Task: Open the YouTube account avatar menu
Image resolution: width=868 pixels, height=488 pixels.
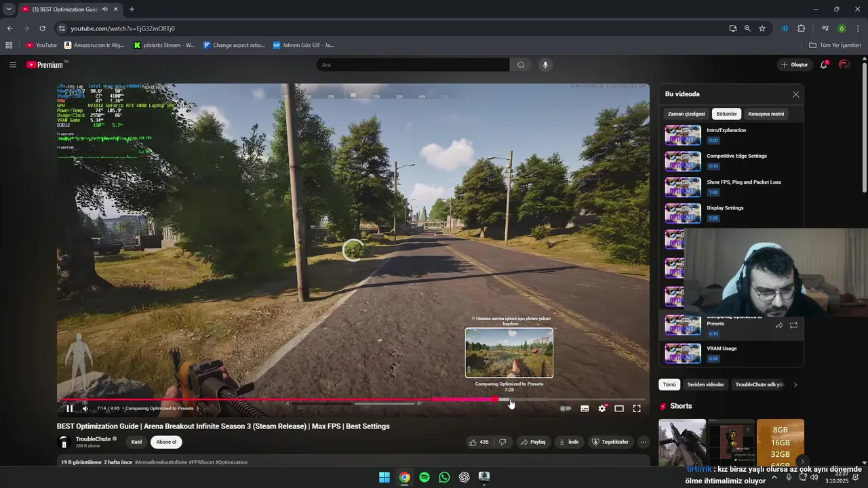Action: pyautogui.click(x=844, y=65)
